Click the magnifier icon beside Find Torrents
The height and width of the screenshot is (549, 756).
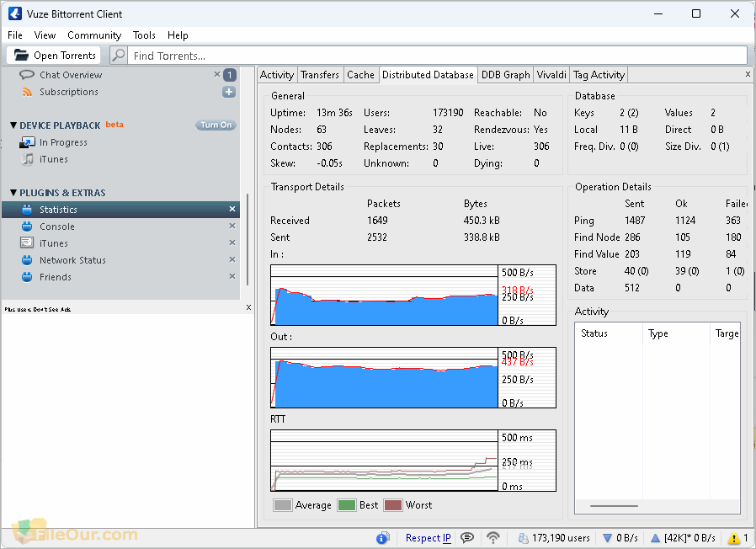point(119,56)
